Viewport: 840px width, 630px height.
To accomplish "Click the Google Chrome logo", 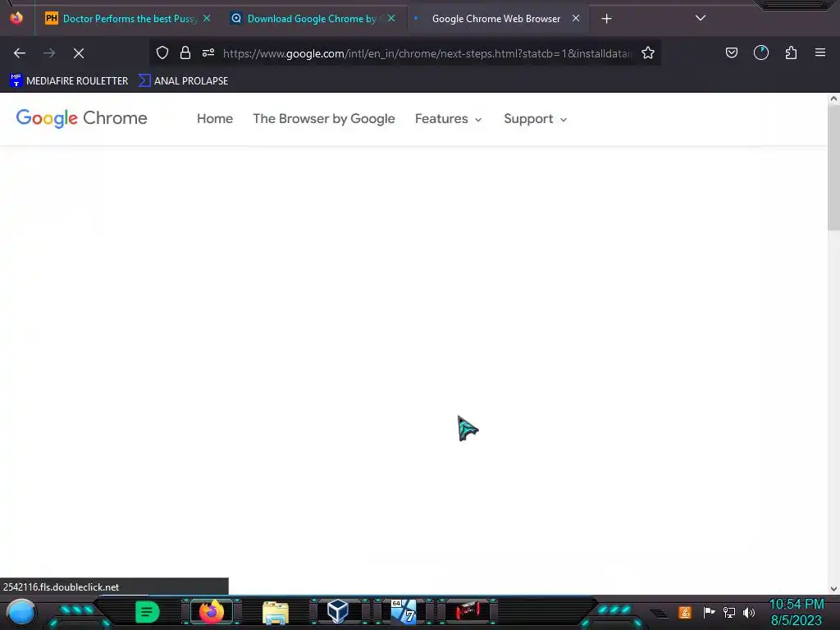I will 81,118.
